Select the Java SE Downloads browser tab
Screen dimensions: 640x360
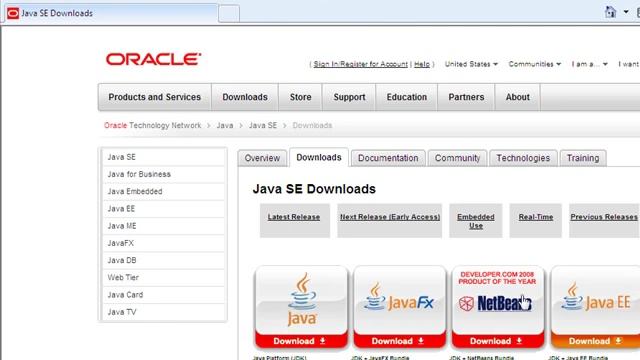[x=111, y=13]
